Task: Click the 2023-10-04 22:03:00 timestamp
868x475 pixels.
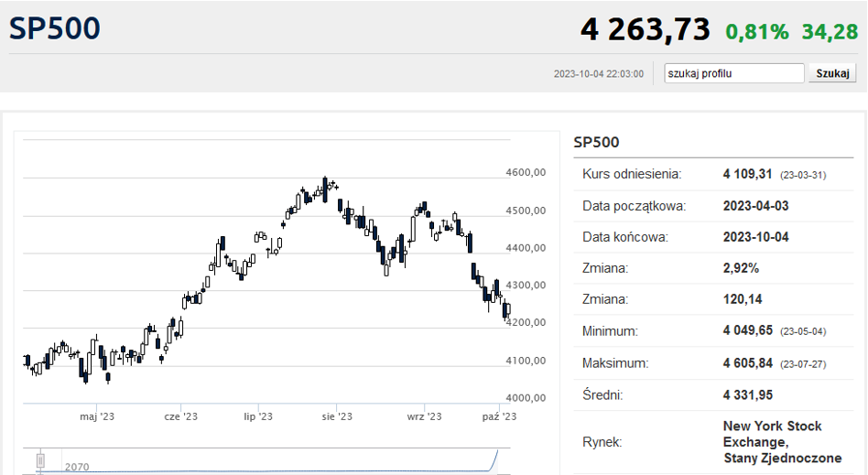Action: point(598,74)
